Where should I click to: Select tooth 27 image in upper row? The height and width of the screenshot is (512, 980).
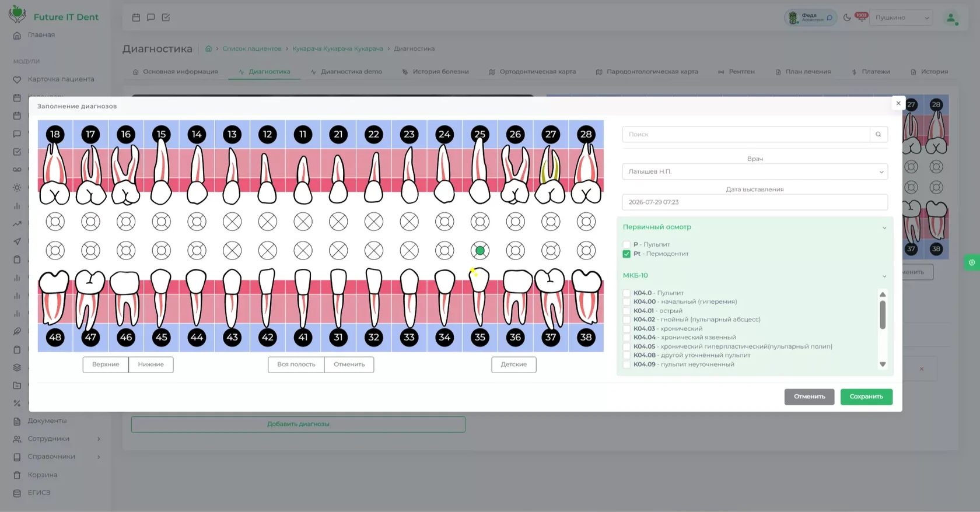(550, 174)
